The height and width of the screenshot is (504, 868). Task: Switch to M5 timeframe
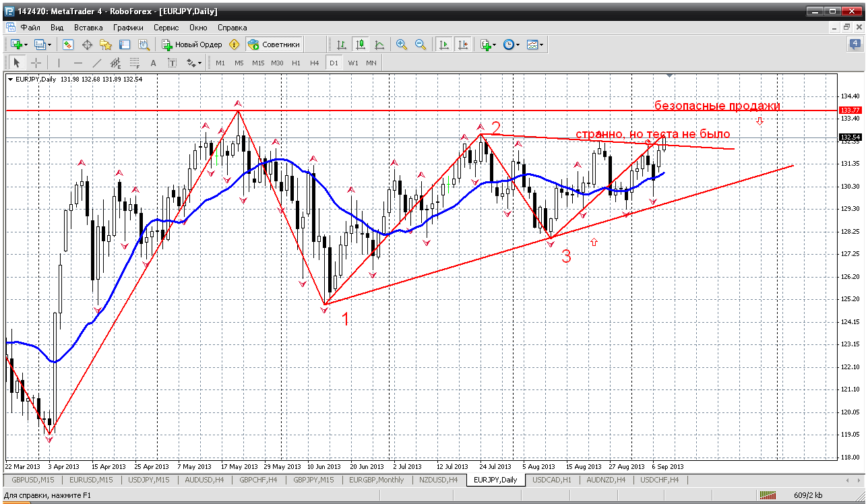point(239,63)
